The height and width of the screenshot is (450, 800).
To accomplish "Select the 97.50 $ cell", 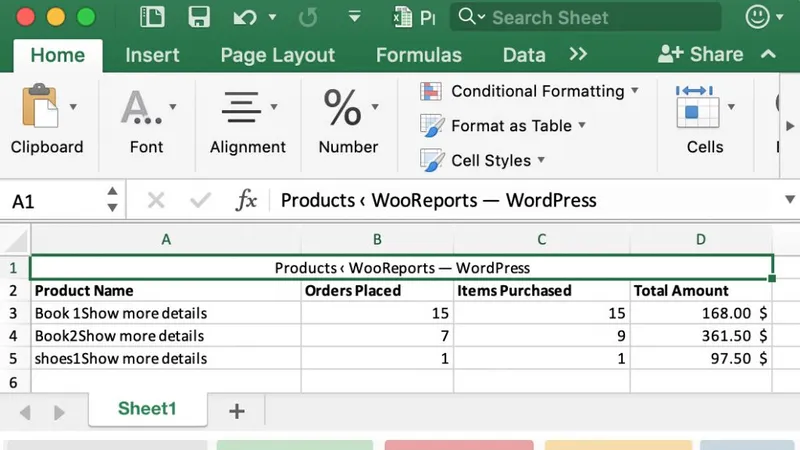I will (701, 358).
